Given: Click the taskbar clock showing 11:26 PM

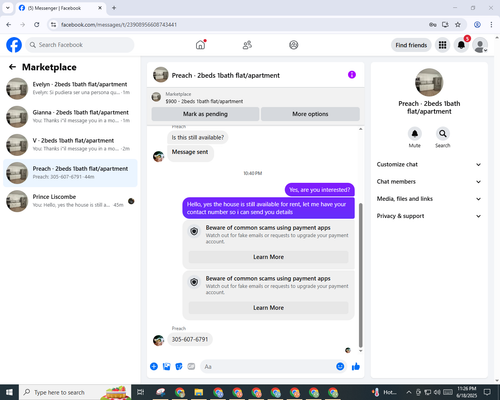Looking at the screenshot, I should (467, 392).
